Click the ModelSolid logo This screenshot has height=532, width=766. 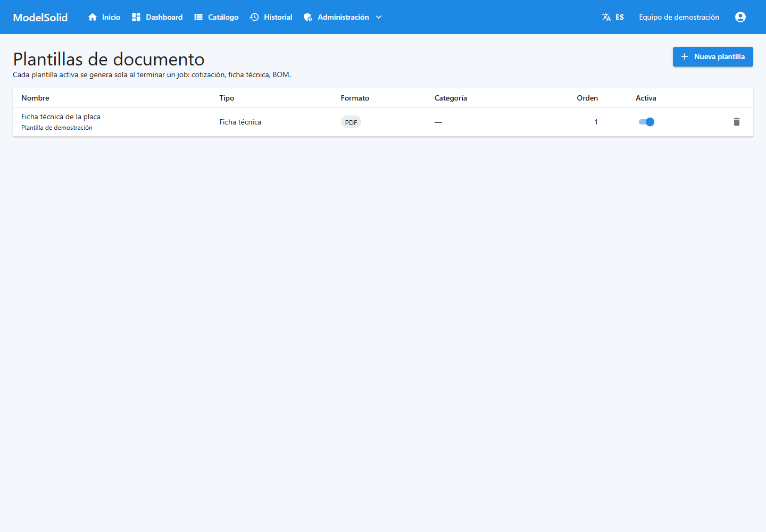[40, 17]
